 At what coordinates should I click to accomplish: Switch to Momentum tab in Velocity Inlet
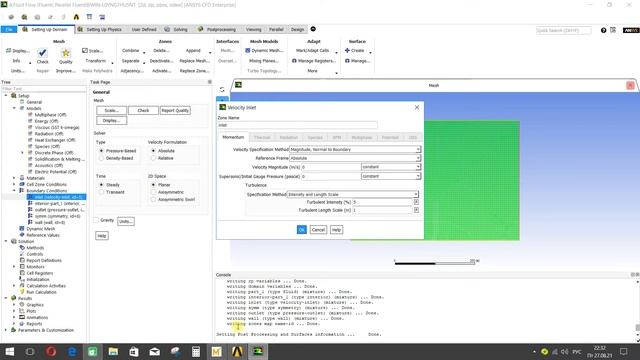[233, 138]
